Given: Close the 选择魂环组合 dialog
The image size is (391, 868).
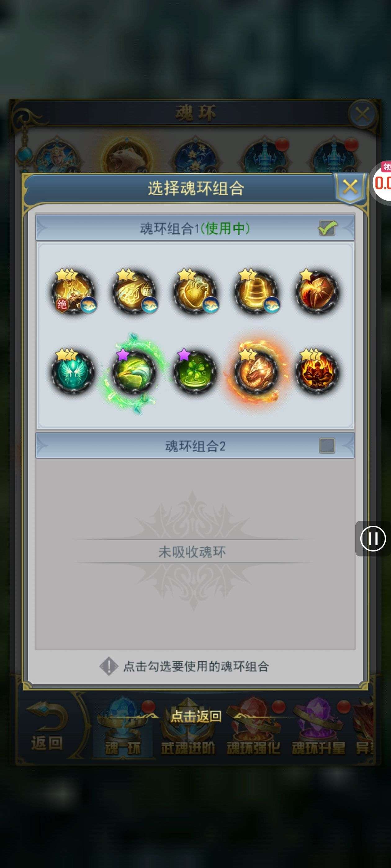Looking at the screenshot, I should pyautogui.click(x=350, y=187).
